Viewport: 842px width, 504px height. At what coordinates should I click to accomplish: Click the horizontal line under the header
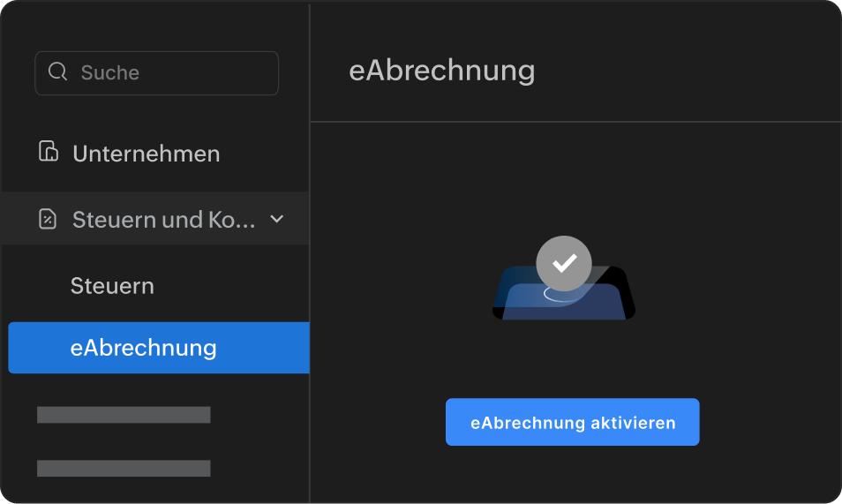[574, 121]
